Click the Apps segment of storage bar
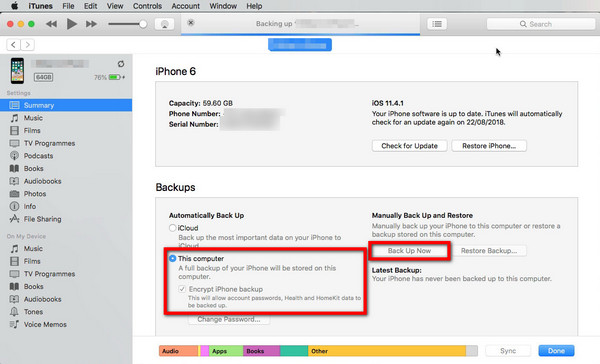The width and height of the screenshot is (600, 364). tap(226, 351)
